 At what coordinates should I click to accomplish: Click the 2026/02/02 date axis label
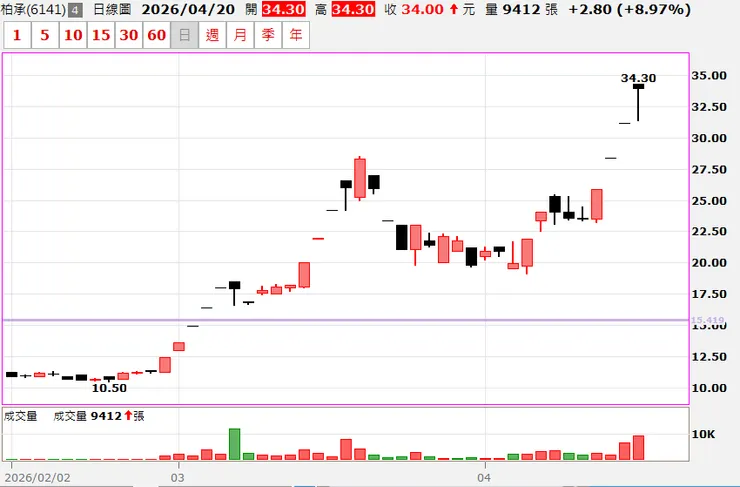pyautogui.click(x=40, y=478)
